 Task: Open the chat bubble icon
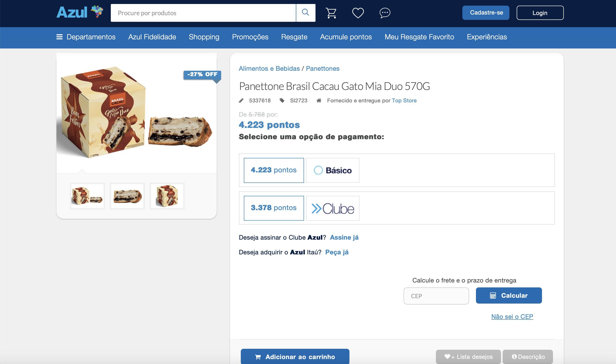(385, 13)
